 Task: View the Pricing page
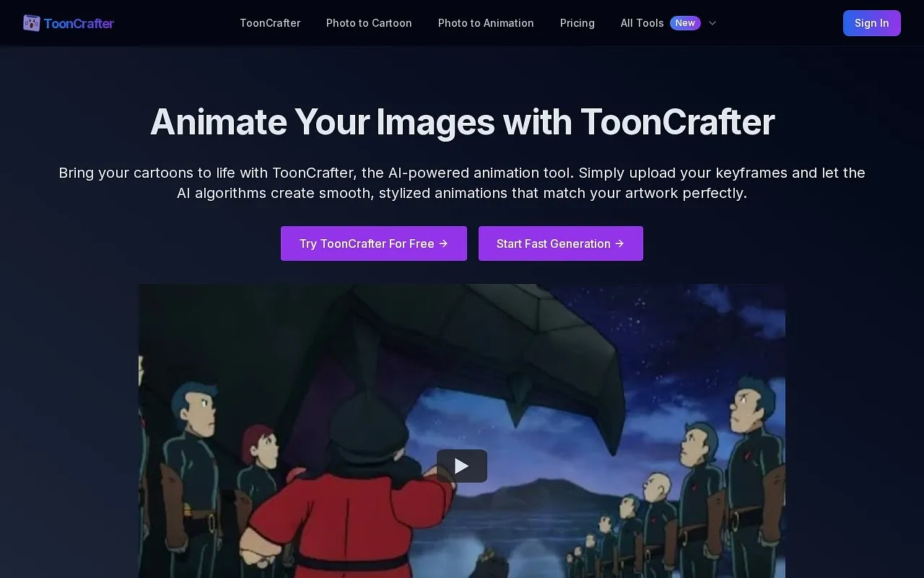pos(577,23)
